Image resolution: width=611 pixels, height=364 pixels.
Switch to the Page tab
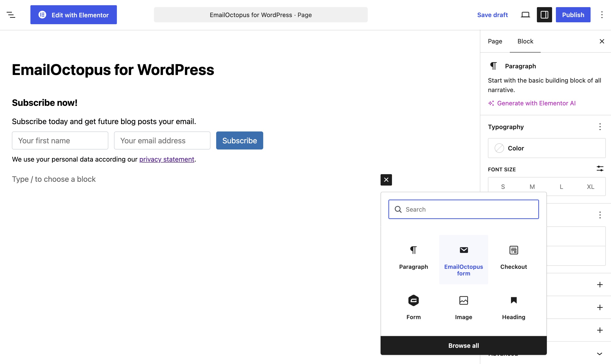(495, 41)
